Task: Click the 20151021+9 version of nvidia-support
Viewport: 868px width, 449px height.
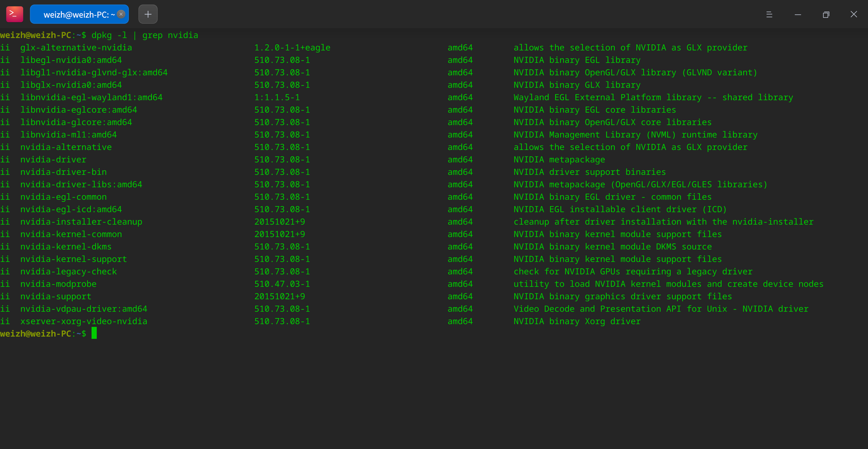Action: (279, 296)
